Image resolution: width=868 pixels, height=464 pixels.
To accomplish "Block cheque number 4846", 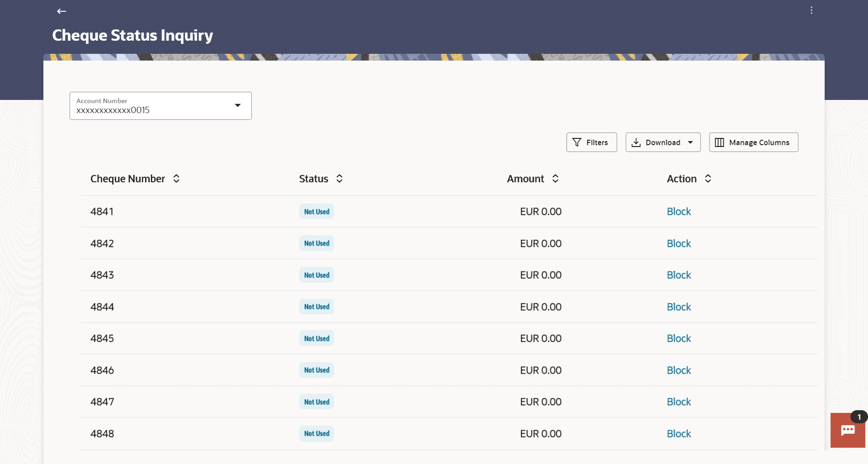I will [x=679, y=370].
